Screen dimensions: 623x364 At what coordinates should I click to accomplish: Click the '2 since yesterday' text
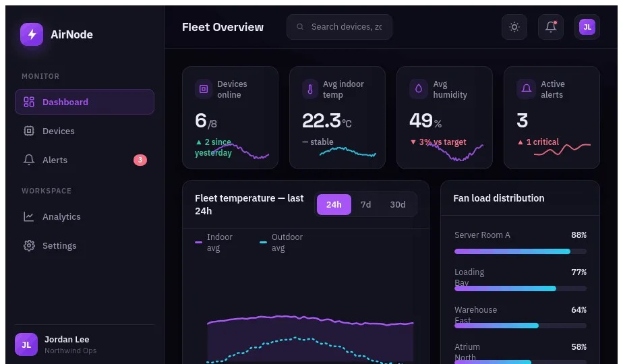click(213, 148)
